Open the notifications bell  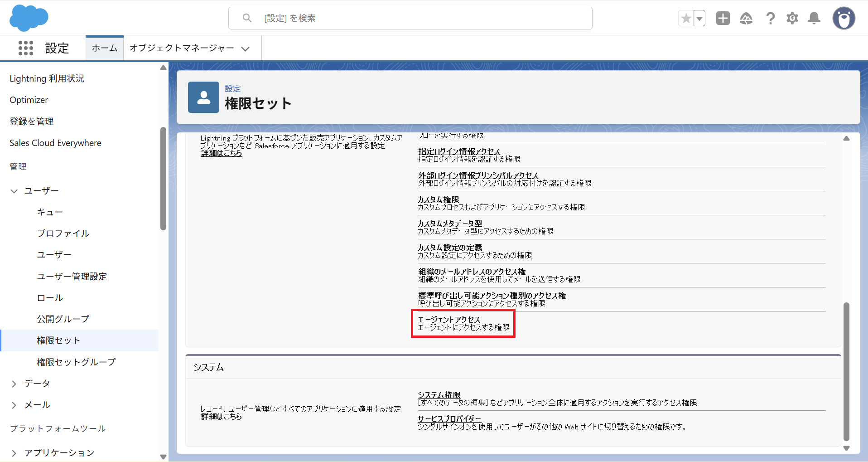click(x=814, y=18)
